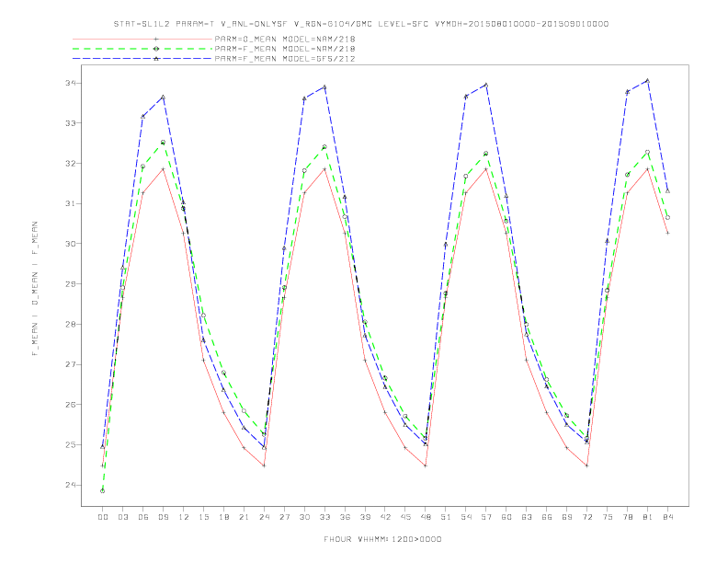The image size is (728, 563).
Task: Click x-axis tick label 33
Action: (325, 517)
